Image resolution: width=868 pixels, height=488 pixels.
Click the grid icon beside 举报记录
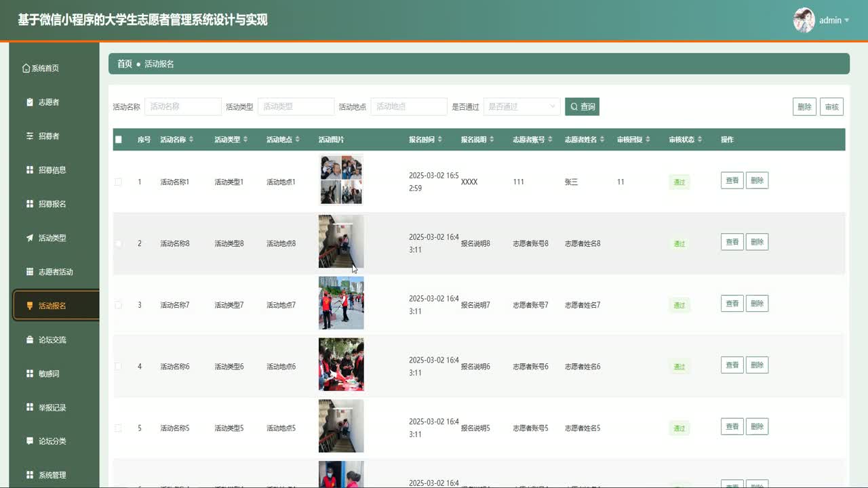30,407
